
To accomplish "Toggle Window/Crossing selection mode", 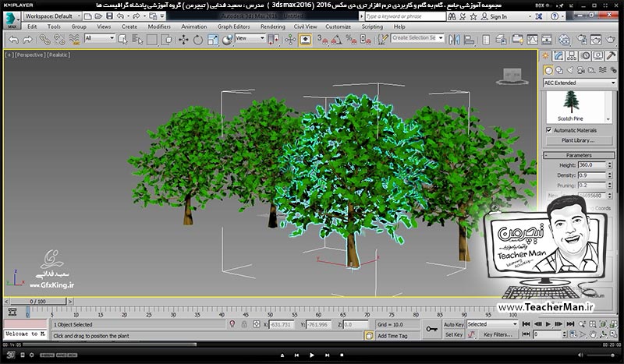I will click(167, 40).
